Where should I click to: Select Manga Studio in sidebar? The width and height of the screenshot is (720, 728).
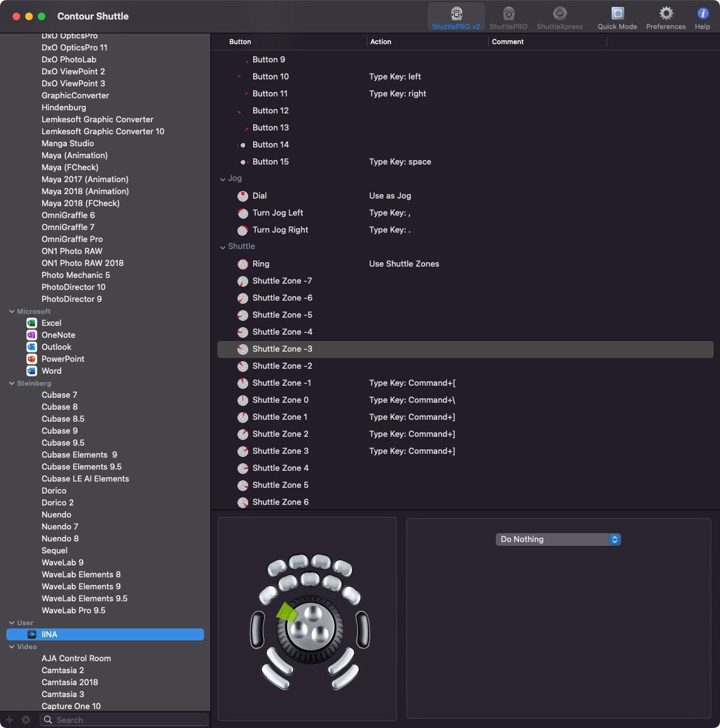tap(68, 144)
